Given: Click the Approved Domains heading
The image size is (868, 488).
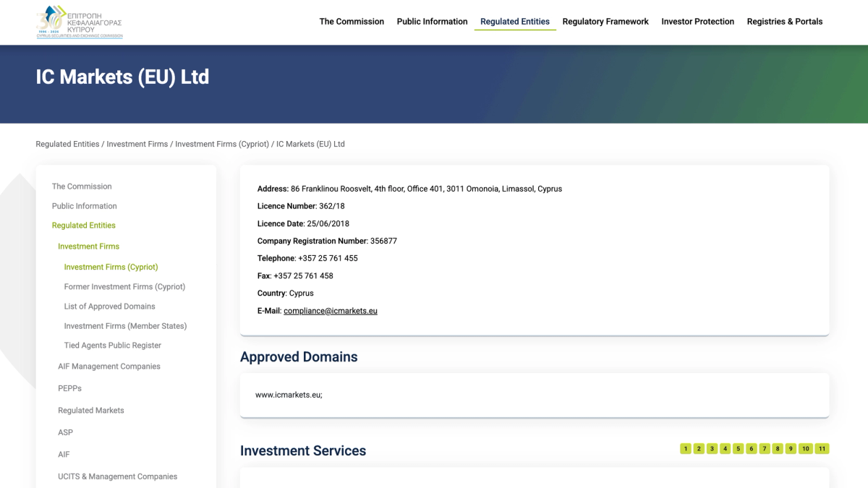Looking at the screenshot, I should pos(299,357).
